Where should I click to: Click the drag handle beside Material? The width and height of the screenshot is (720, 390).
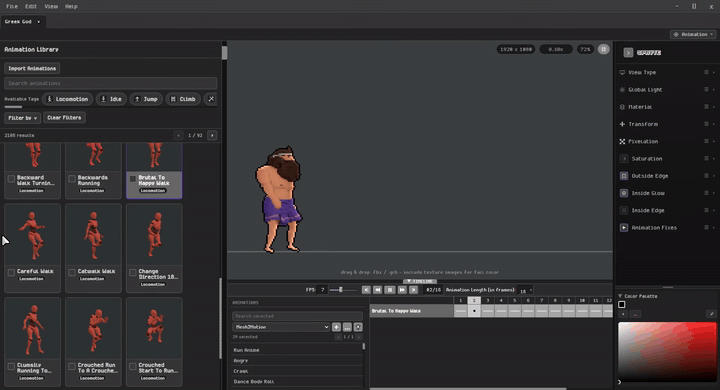click(706, 107)
